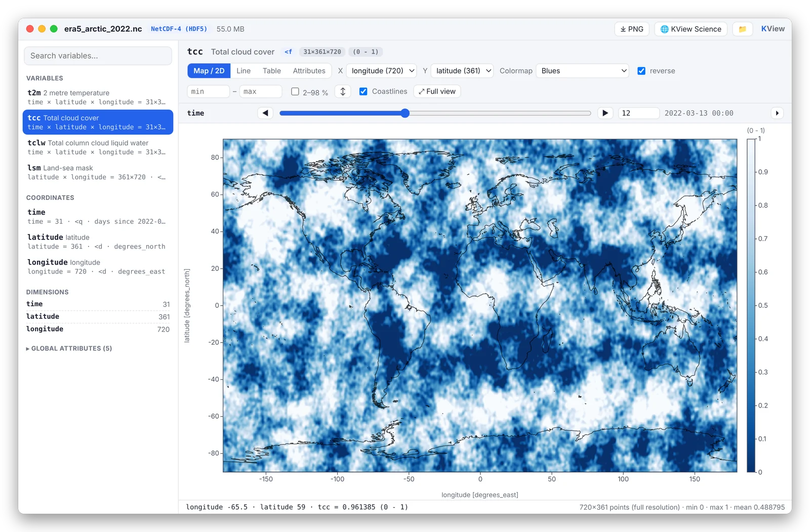Open the time coordinate
Image resolution: width=810 pixels, height=532 pixels.
pyautogui.click(x=98, y=216)
